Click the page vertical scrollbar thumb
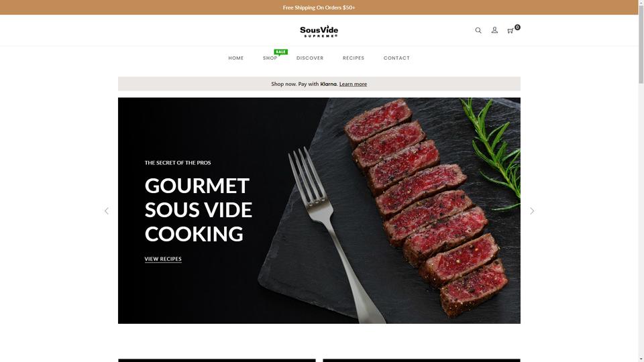Screen dimensions: 644x362 [641, 42]
